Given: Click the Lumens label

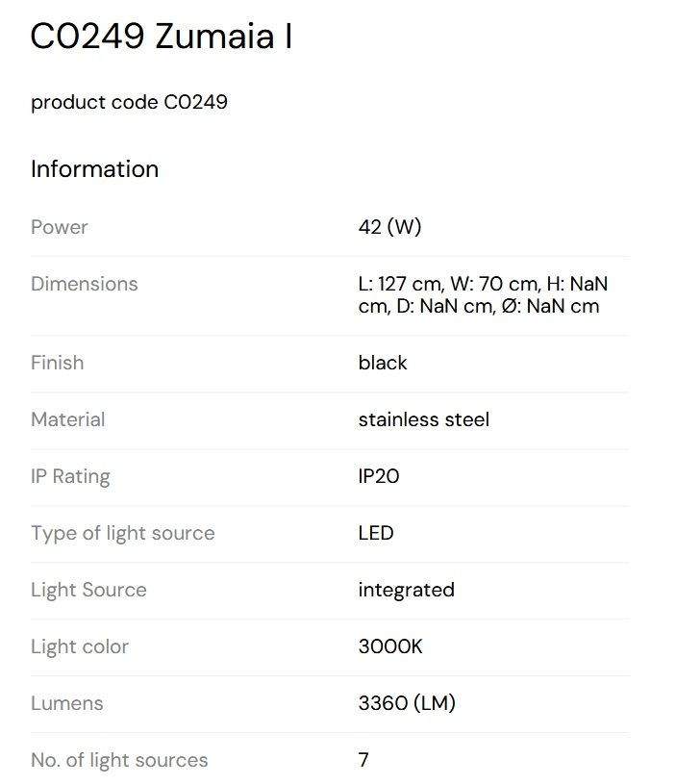Looking at the screenshot, I should tap(67, 703).
